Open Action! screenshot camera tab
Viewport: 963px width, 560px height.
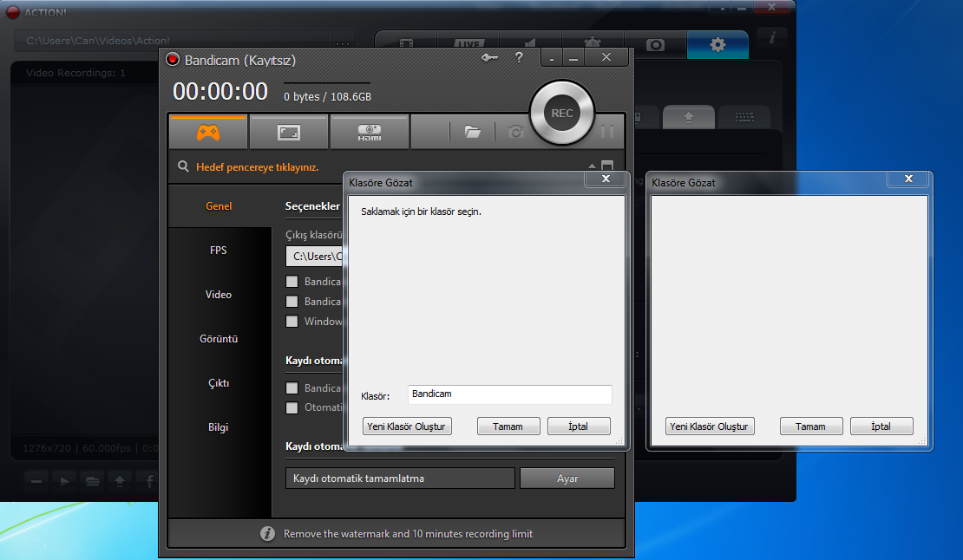tap(655, 45)
